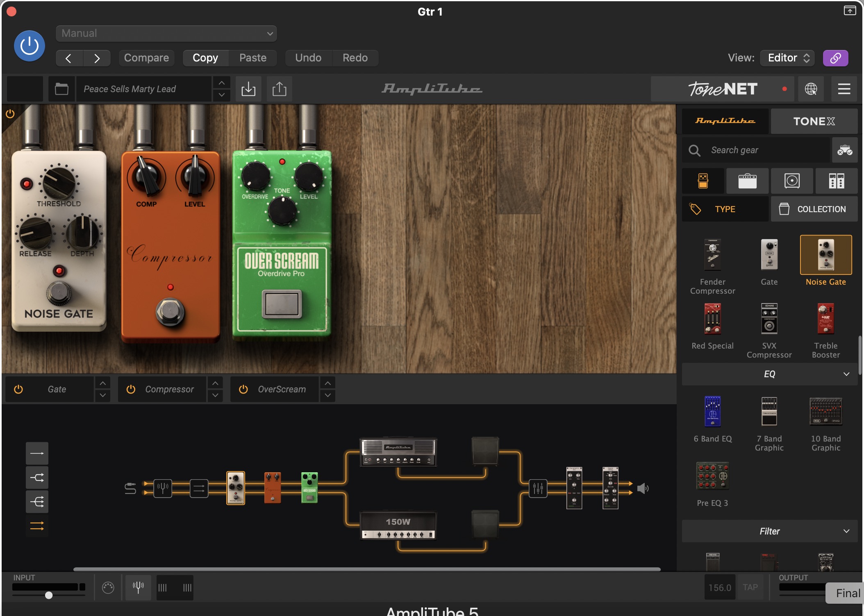Click the Paste button
The width and height of the screenshot is (864, 616).
(253, 58)
